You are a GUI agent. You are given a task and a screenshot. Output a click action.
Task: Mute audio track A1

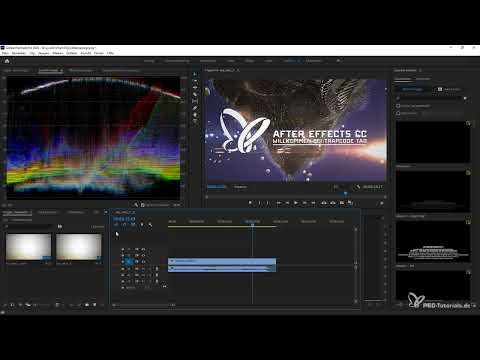coord(143,269)
